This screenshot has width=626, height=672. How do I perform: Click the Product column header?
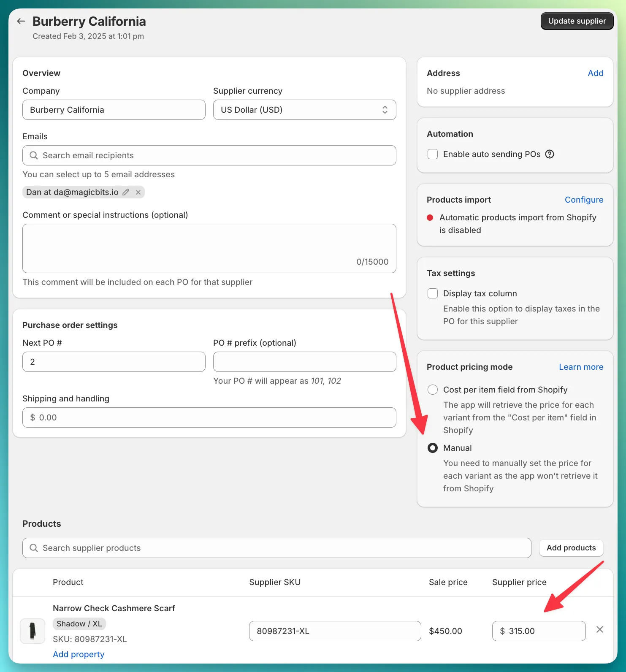[x=68, y=582]
